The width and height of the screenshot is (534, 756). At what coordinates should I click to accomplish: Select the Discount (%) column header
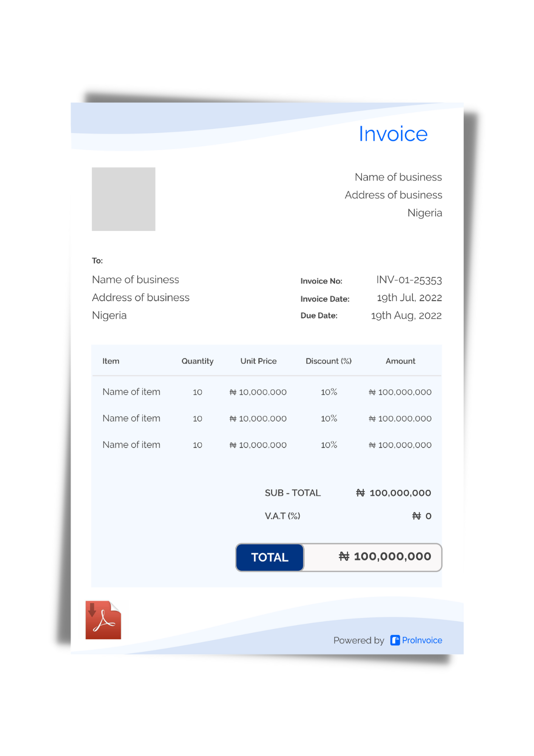328,361
